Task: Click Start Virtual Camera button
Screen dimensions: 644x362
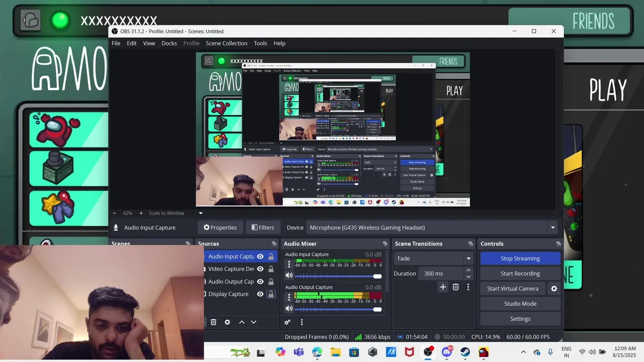Action: tap(513, 289)
